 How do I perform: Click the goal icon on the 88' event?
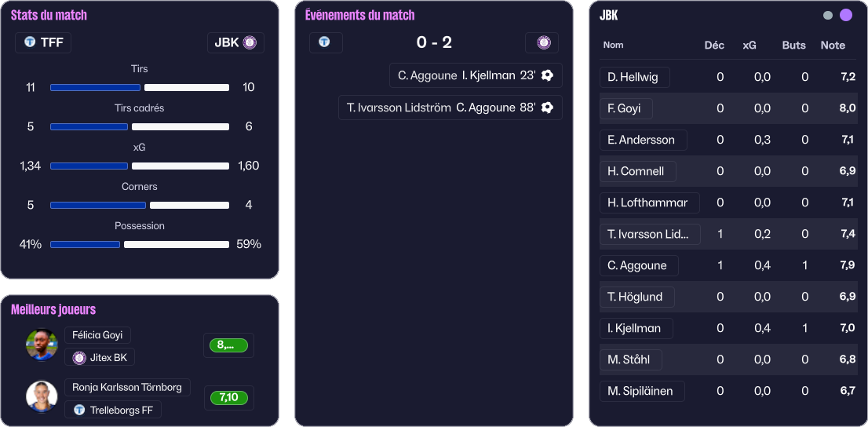[548, 108]
